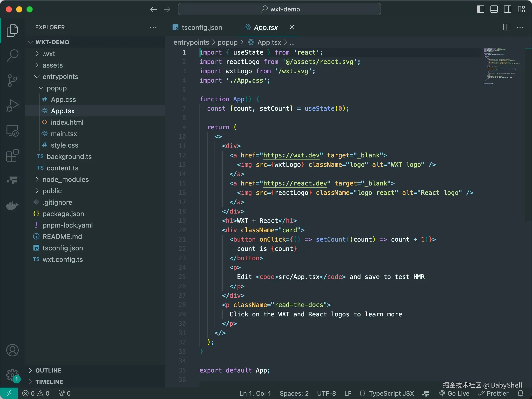Toggle the secondary side bar layout button
The height and width of the screenshot is (399, 532).
pyautogui.click(x=507, y=9)
